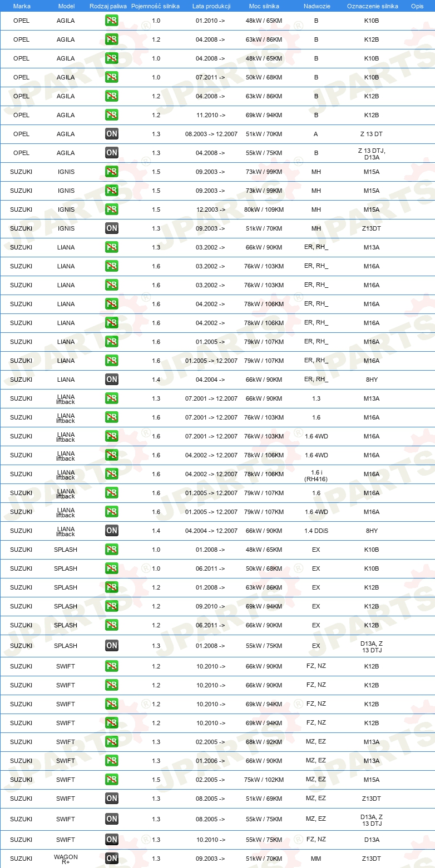435x868 pixels.
Task: Select production date '12.2003 ->'
Action: (210, 209)
